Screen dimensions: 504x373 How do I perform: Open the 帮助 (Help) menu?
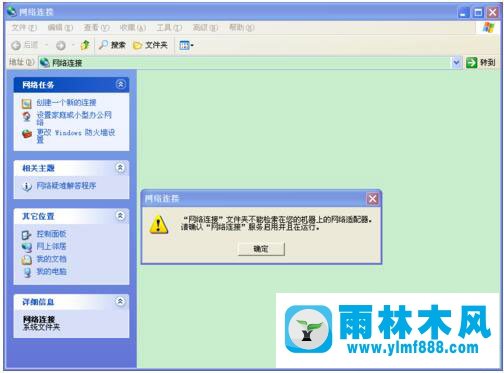point(242,27)
